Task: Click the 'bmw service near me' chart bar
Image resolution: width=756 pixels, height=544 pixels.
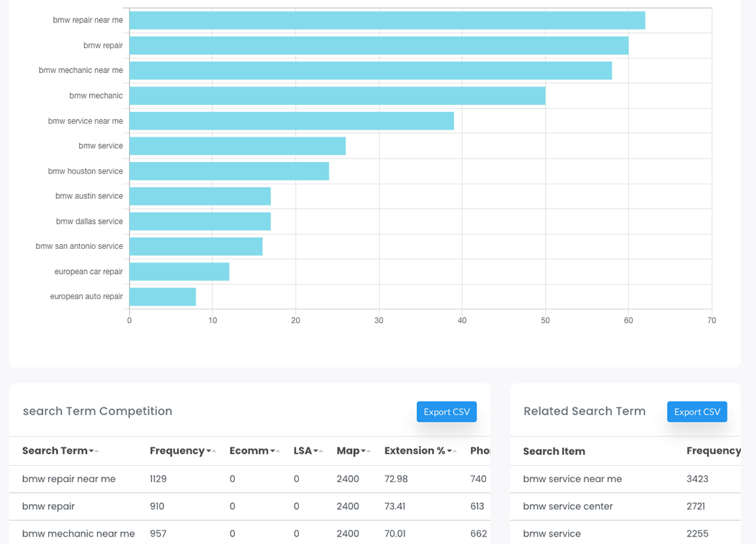Action: (292, 121)
